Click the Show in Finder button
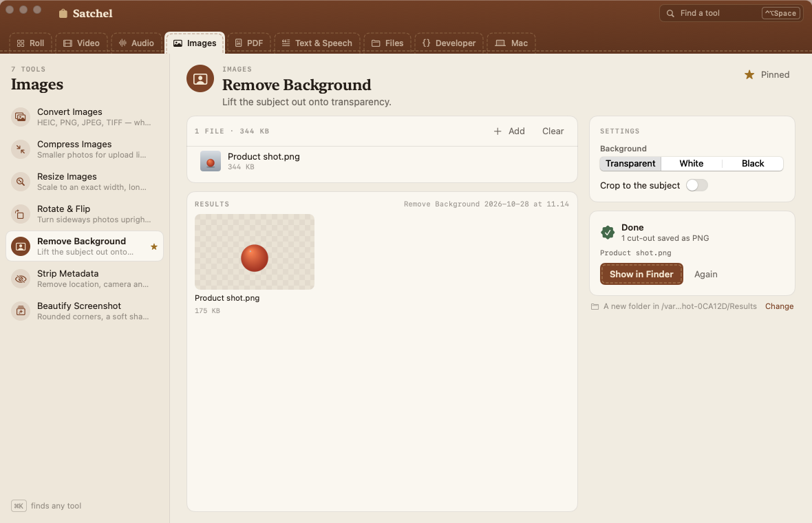Screen dimensions: 812x523 [641, 274]
